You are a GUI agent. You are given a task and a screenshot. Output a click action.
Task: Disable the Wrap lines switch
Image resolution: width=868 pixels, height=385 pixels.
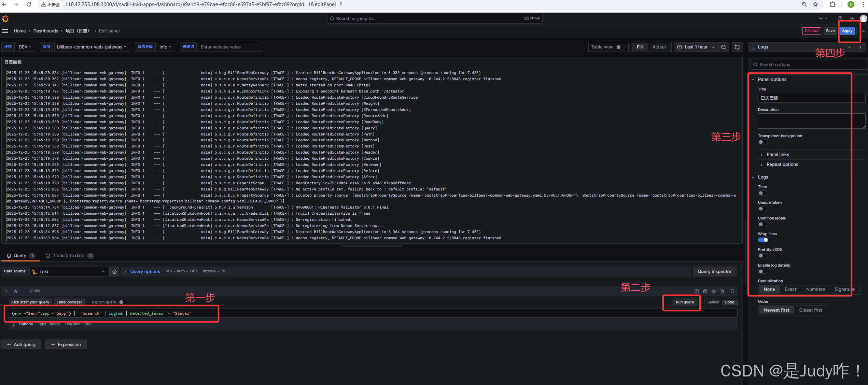point(763,240)
